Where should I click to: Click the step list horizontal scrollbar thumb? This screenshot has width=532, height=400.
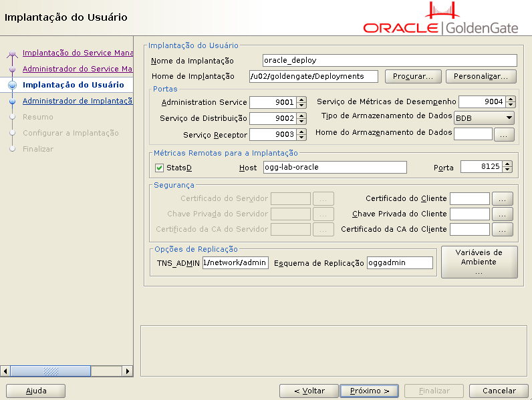coord(51,371)
